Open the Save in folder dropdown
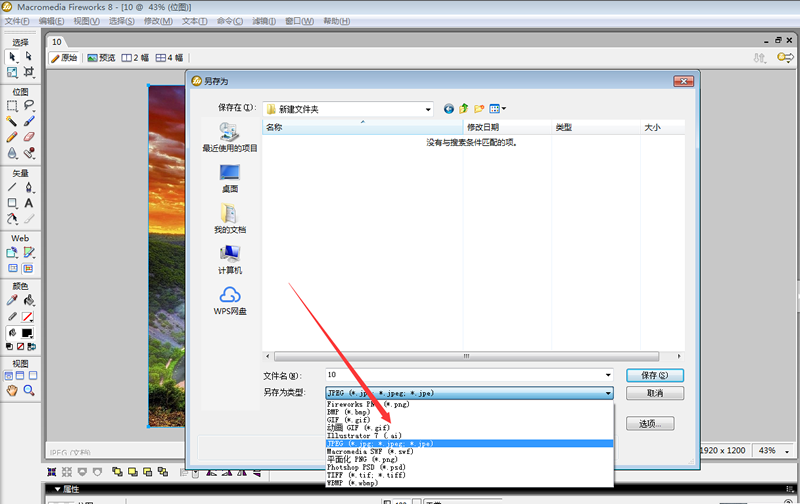Screen dimensions: 800x504 click(428, 109)
